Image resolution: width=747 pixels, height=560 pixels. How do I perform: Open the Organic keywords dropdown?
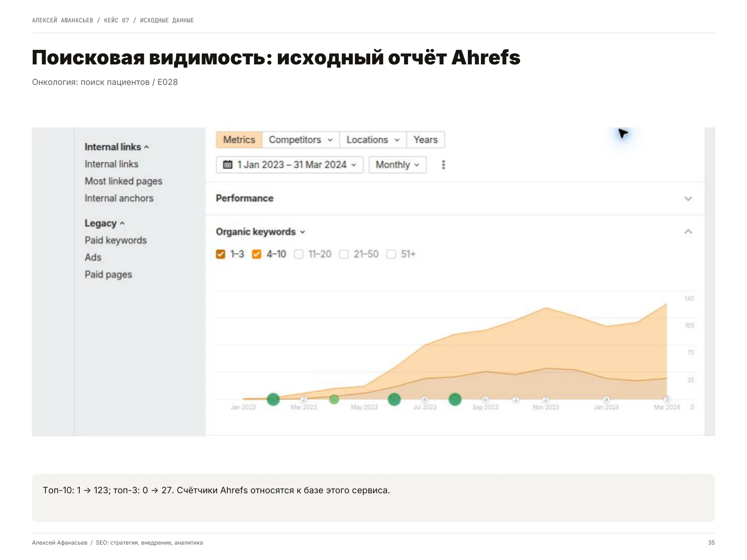[260, 232]
